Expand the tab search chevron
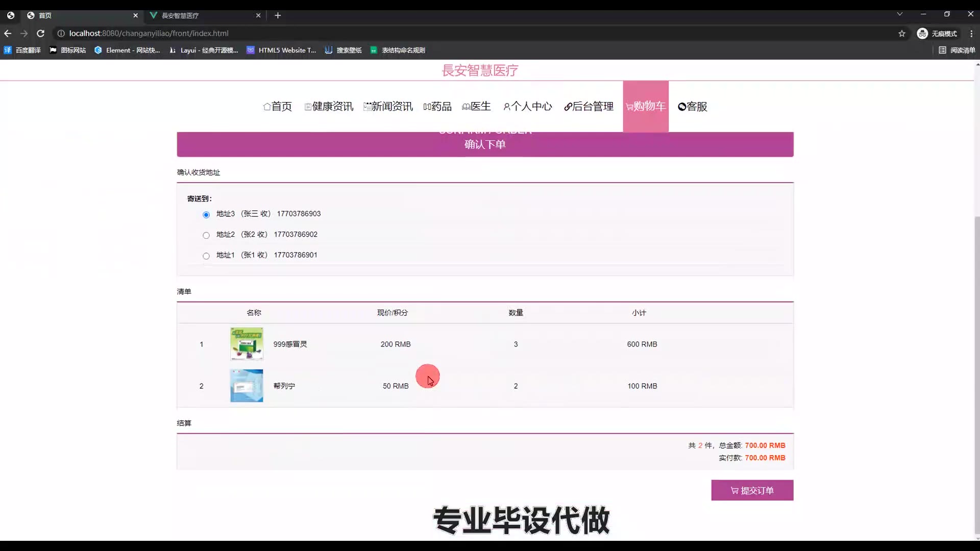The width and height of the screenshot is (980, 551). 900,14
